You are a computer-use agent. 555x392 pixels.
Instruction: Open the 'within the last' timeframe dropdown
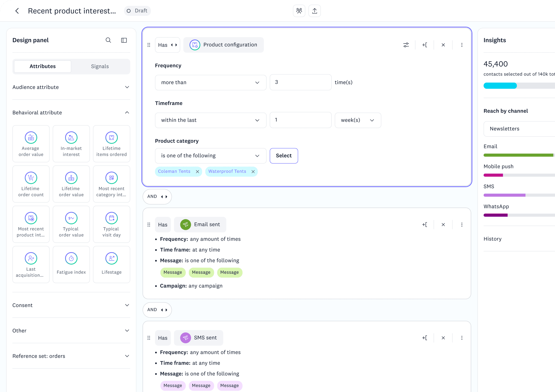click(x=211, y=120)
